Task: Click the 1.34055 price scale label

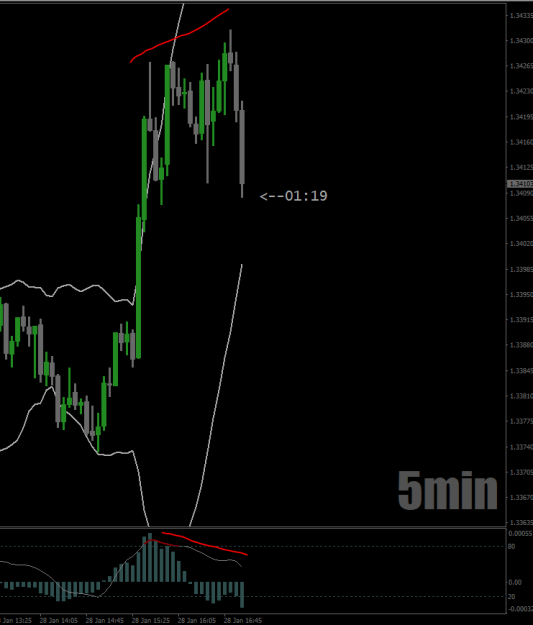Action: [521, 218]
